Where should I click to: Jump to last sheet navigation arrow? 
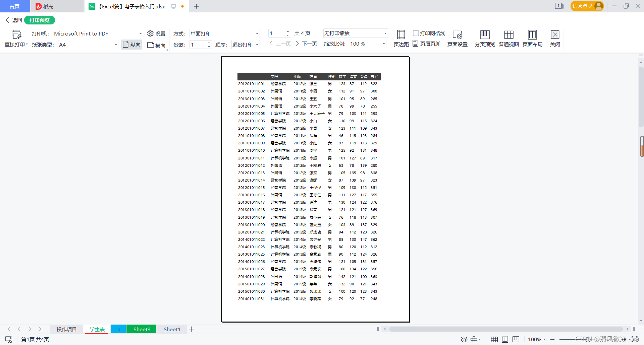(40, 329)
